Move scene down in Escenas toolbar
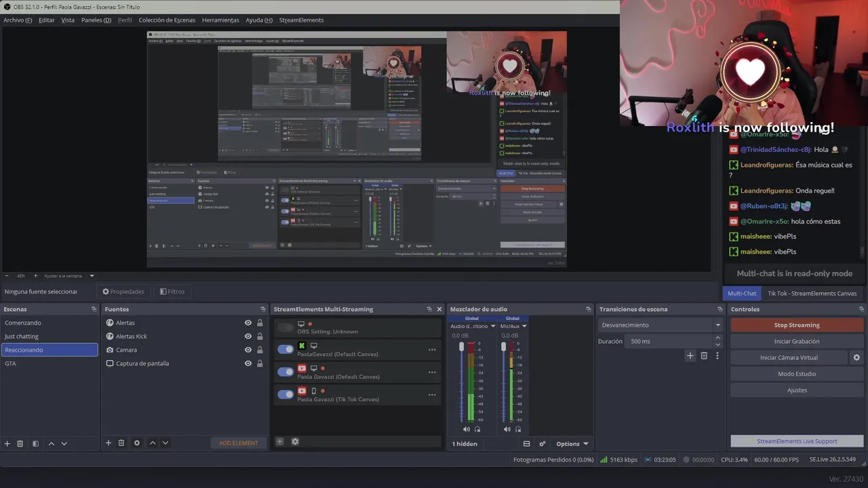The image size is (868, 488). tap(64, 443)
